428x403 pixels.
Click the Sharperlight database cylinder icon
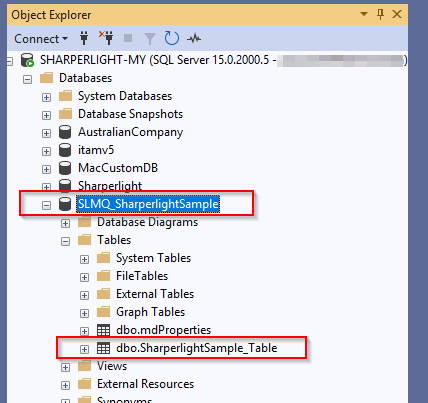point(65,186)
